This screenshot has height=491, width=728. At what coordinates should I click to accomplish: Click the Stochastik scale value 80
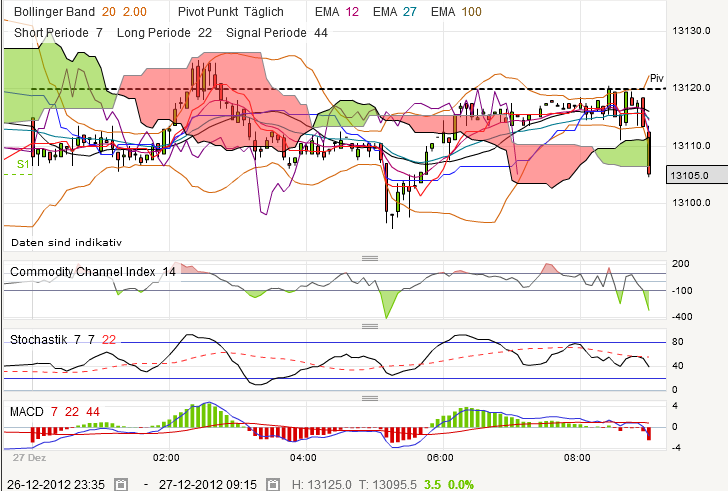tap(677, 342)
